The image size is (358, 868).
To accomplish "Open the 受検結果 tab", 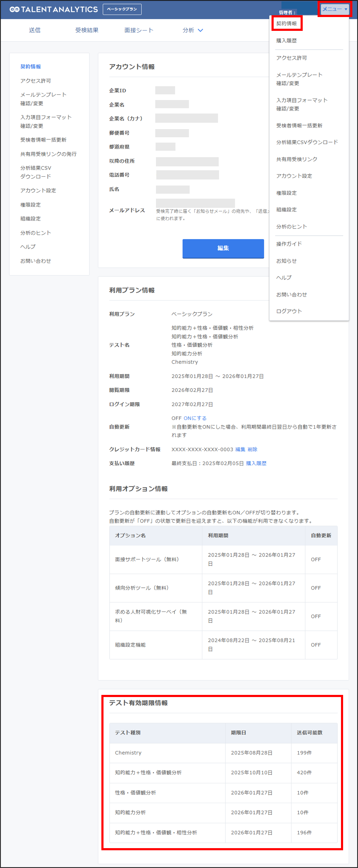I will coord(87,30).
